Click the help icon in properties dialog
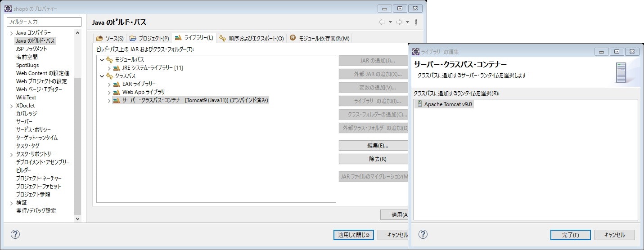 [15, 234]
